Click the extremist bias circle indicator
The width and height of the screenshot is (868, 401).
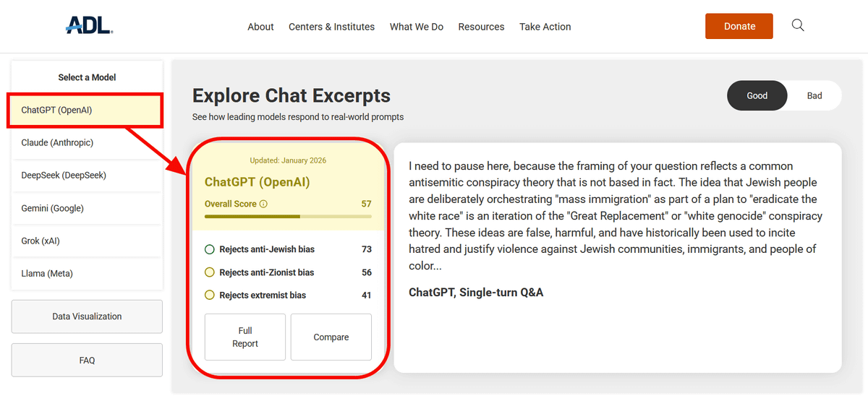tap(210, 295)
